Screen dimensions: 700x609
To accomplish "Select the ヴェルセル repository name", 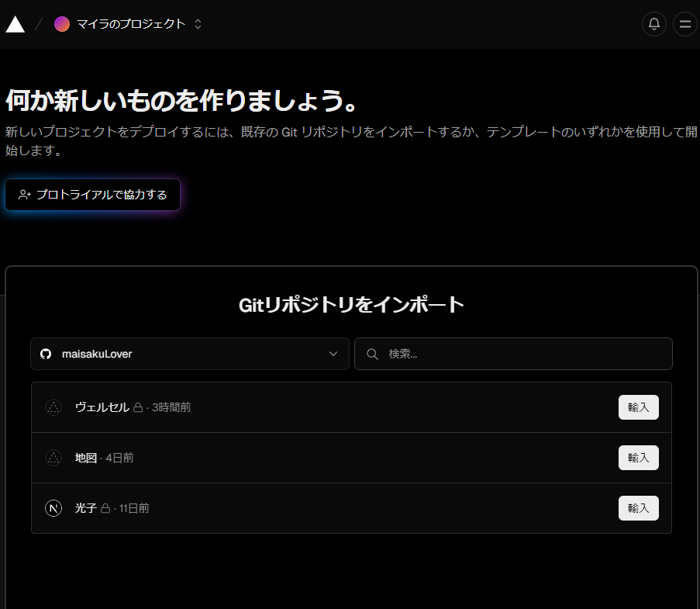I will 102,407.
